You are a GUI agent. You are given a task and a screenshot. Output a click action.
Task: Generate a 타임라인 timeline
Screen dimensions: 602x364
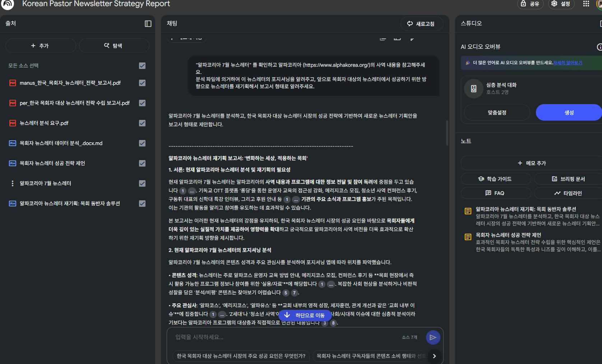click(569, 193)
